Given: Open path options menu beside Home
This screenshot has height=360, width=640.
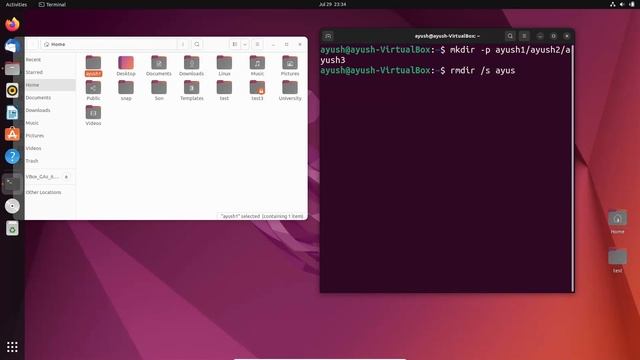Looking at the screenshot, I should 183,44.
